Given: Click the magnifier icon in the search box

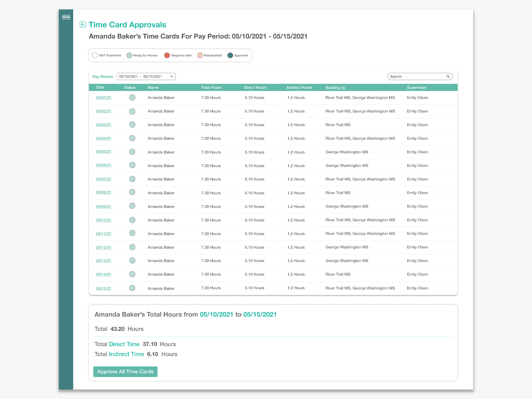Looking at the screenshot, I should 448,76.
